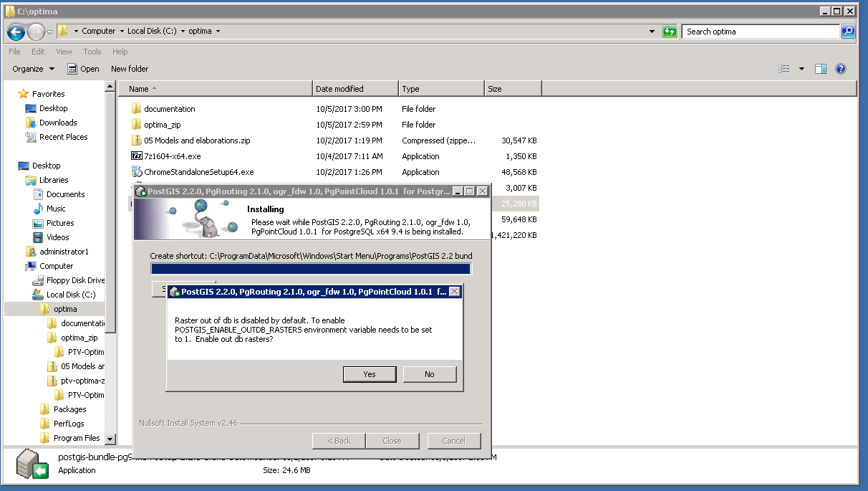Image resolution: width=868 pixels, height=491 pixels.
Task: Click the search magnifier icon
Action: (847, 32)
